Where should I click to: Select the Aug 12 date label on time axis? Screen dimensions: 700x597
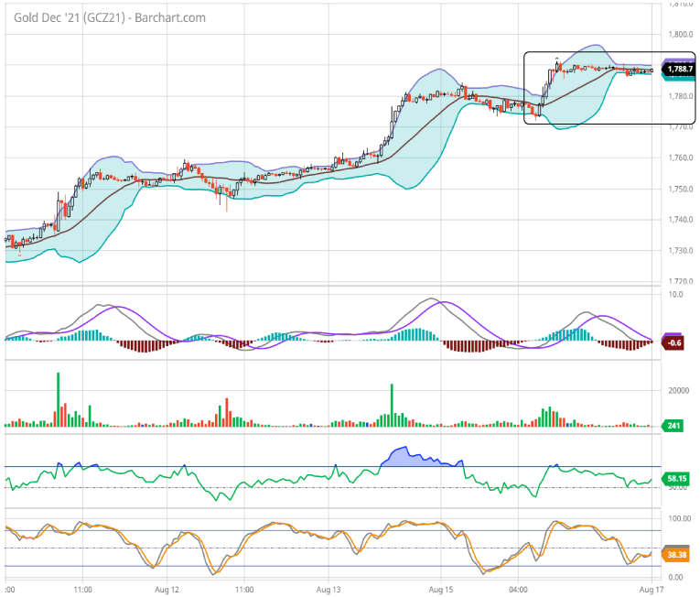(x=165, y=591)
